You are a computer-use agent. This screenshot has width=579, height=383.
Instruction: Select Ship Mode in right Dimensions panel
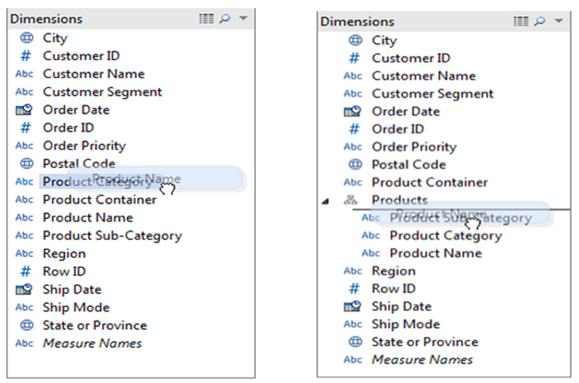click(x=406, y=324)
